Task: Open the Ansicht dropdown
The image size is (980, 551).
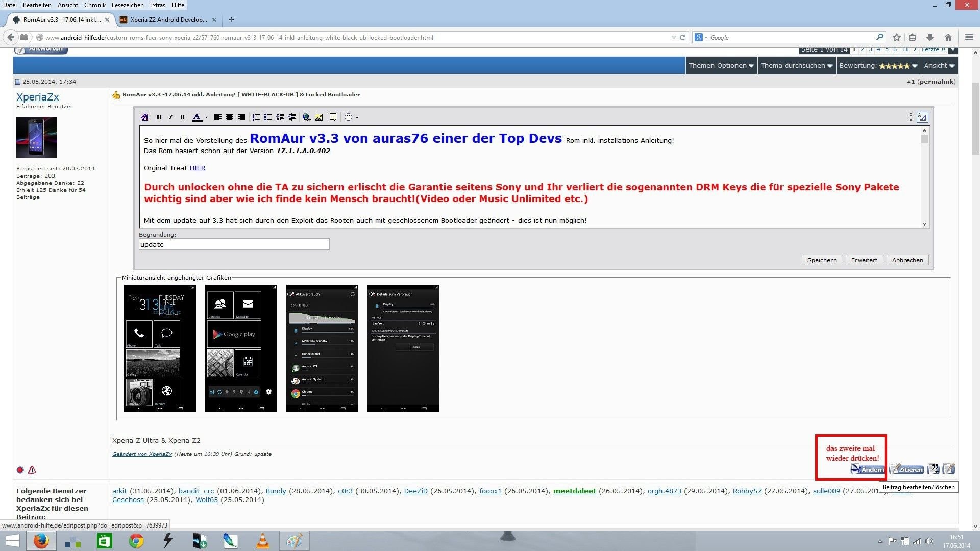Action: coord(939,66)
